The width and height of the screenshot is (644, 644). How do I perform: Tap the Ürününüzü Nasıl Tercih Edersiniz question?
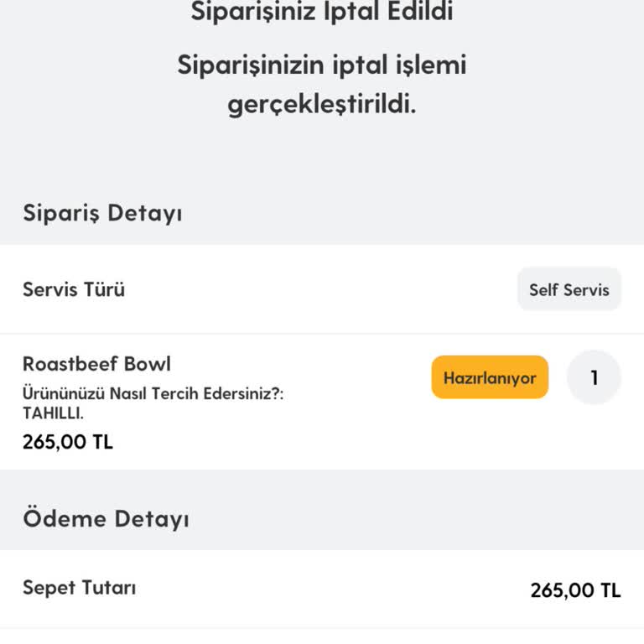click(153, 394)
